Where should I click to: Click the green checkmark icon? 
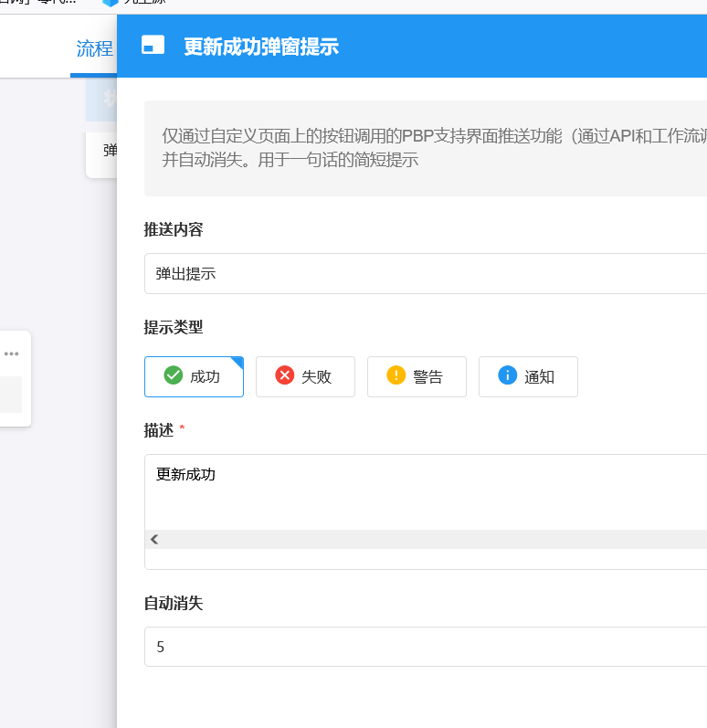point(173,375)
